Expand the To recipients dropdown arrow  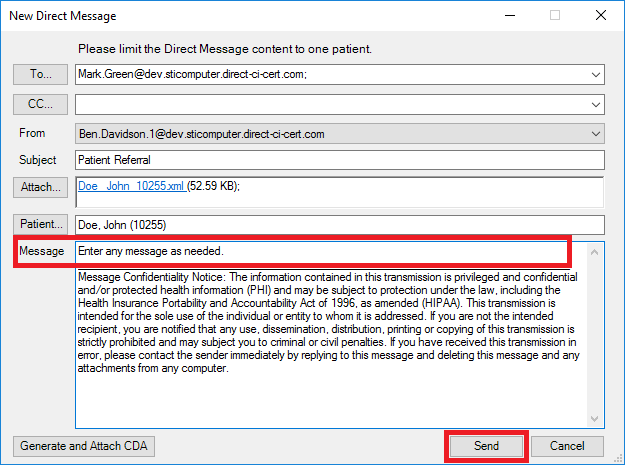click(x=596, y=74)
